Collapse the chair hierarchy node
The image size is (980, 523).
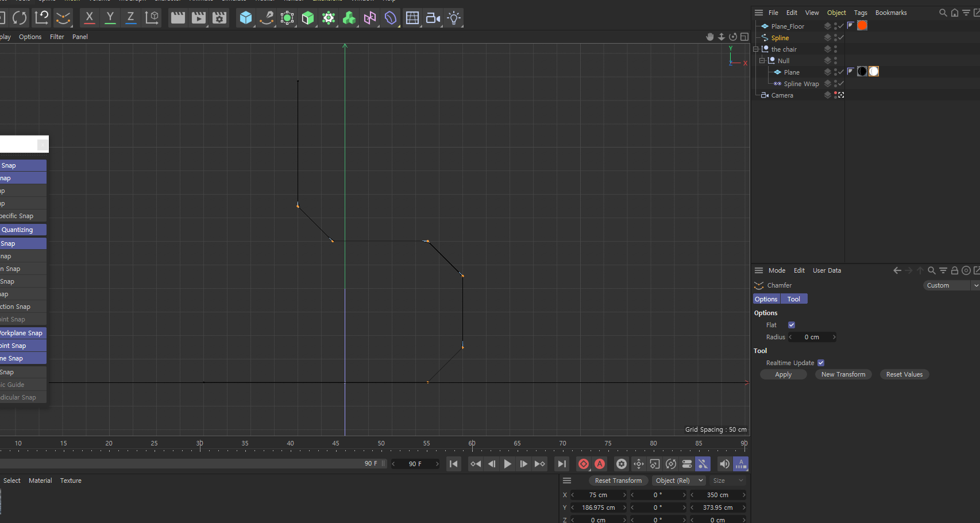pos(756,49)
